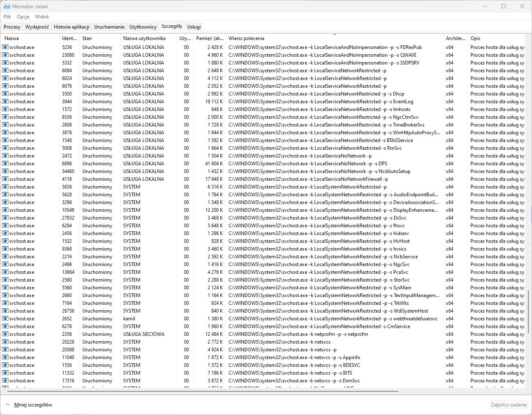Select command line ending with SysMain

(x=319, y=288)
